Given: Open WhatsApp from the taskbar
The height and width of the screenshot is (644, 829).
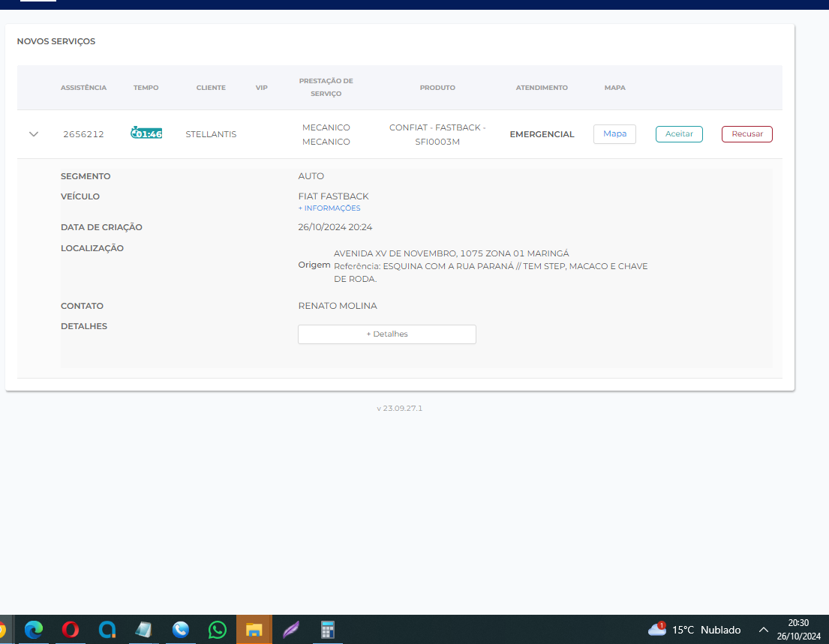Looking at the screenshot, I should coord(218,630).
